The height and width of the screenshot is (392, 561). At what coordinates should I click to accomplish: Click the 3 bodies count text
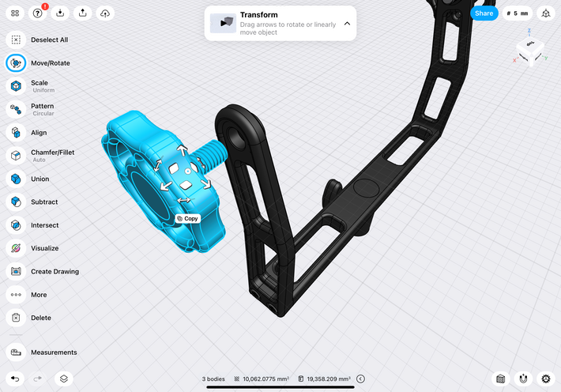213,379
